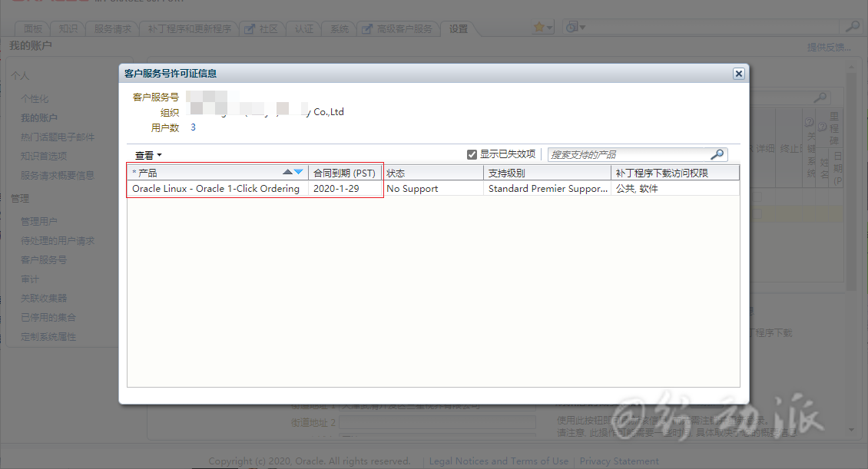Open 热门话题电子邮件 in the sidebar
The height and width of the screenshot is (469, 868).
(58, 137)
